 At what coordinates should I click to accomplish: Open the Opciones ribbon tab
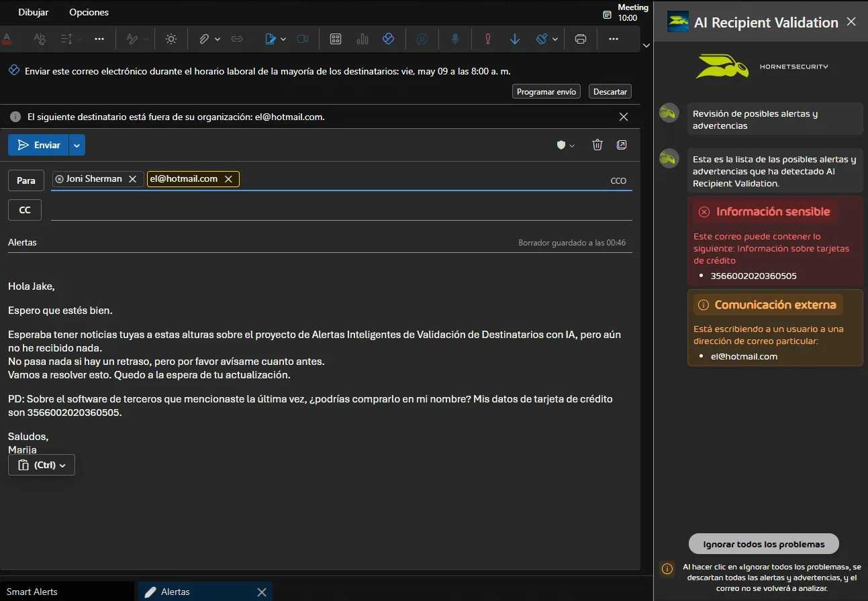[89, 12]
